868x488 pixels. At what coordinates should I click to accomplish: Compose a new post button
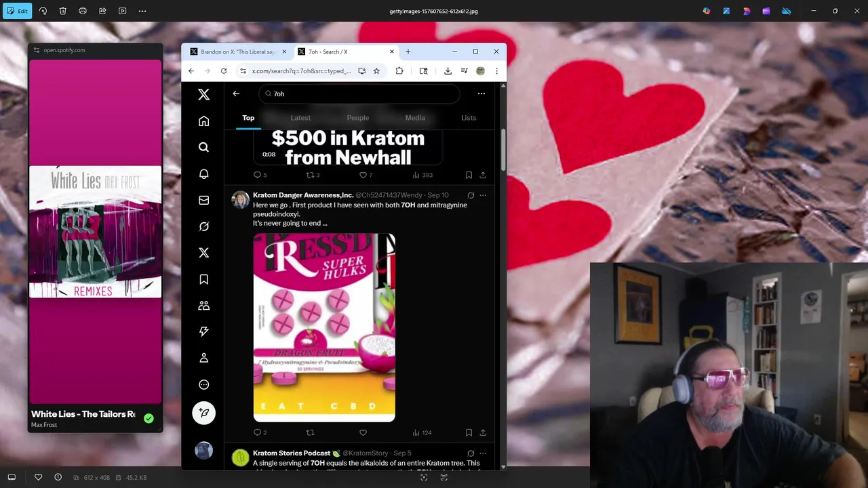click(203, 413)
